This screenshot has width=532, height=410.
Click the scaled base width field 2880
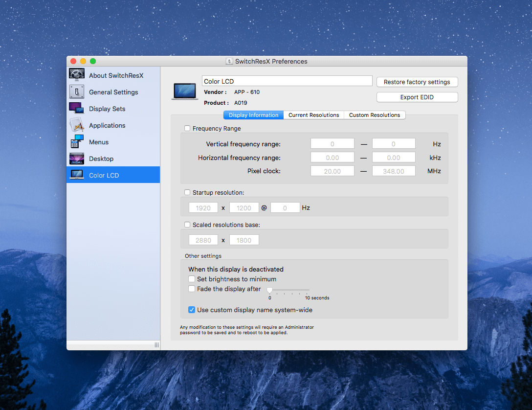tap(203, 240)
